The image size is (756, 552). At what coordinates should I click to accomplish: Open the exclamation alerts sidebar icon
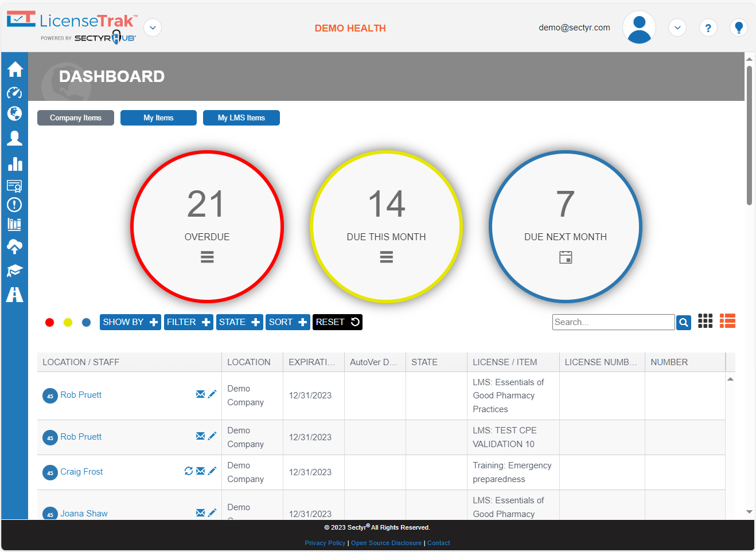[14, 205]
